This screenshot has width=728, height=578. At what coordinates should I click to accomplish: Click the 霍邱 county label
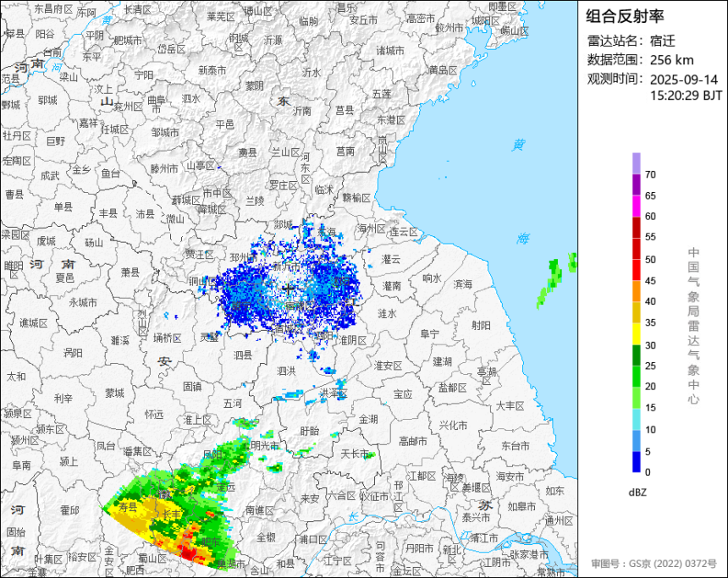coord(69,510)
